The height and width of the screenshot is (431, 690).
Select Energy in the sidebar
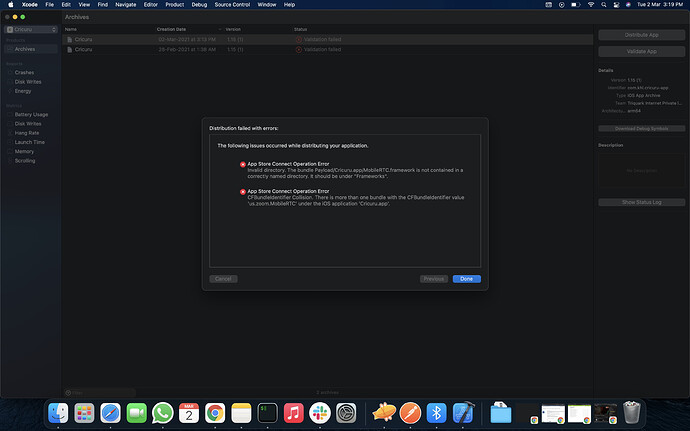[x=23, y=91]
